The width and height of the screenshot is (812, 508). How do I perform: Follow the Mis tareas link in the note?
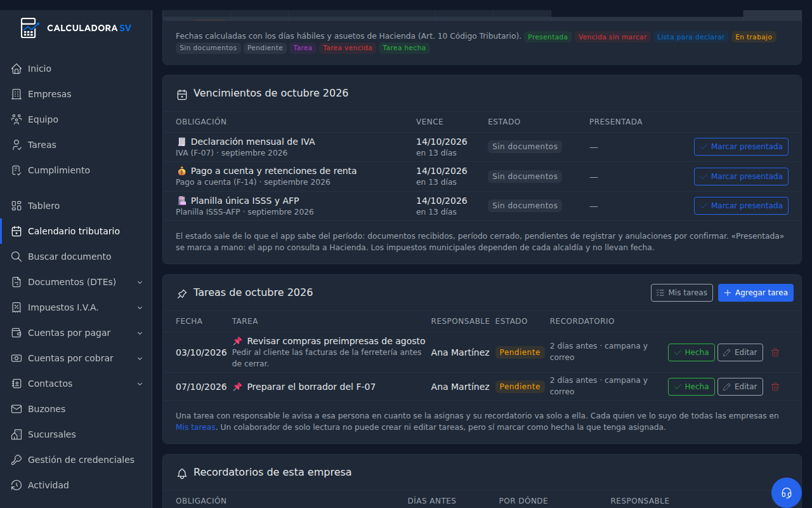[195, 427]
